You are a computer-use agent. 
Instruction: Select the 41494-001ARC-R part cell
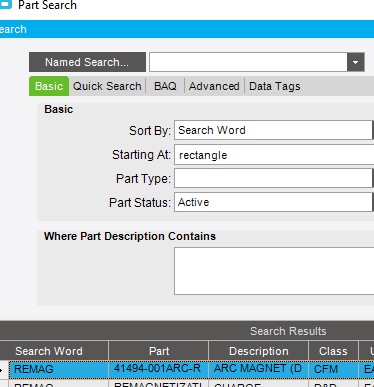(159, 369)
